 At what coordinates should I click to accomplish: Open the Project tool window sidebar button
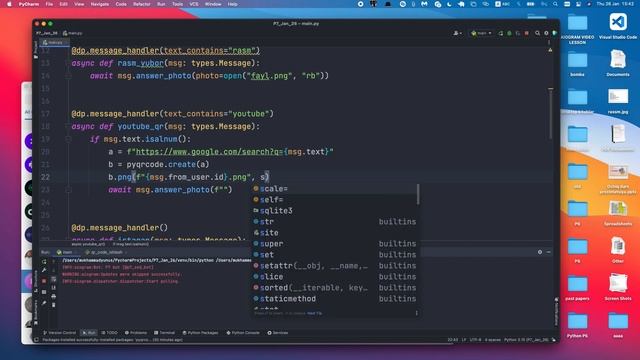[x=36, y=49]
